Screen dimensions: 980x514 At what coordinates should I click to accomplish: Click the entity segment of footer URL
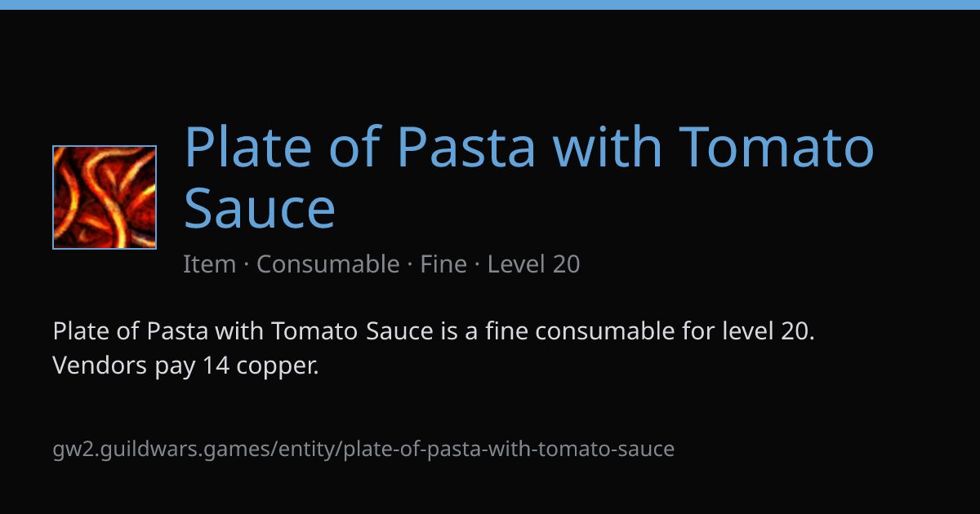click(x=309, y=449)
